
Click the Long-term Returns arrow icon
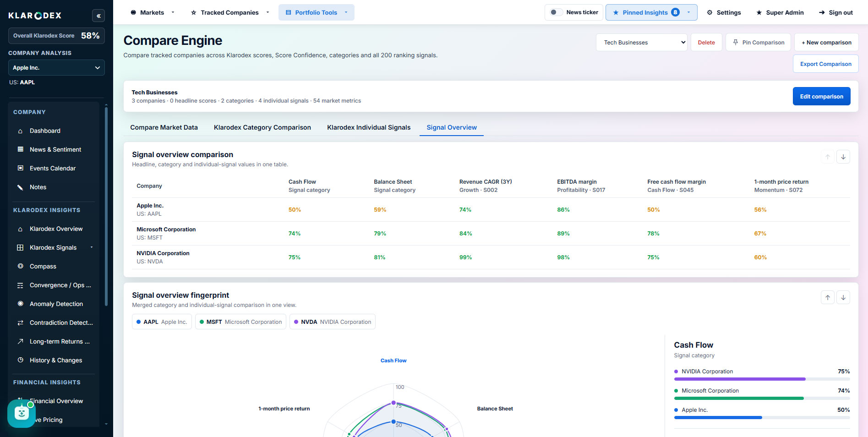point(20,341)
